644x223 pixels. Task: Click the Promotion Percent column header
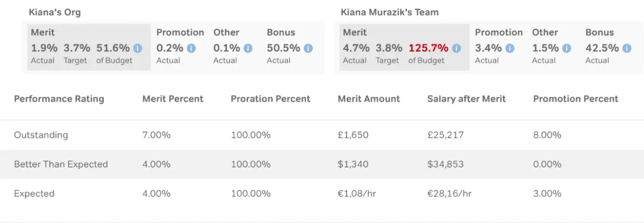click(575, 99)
